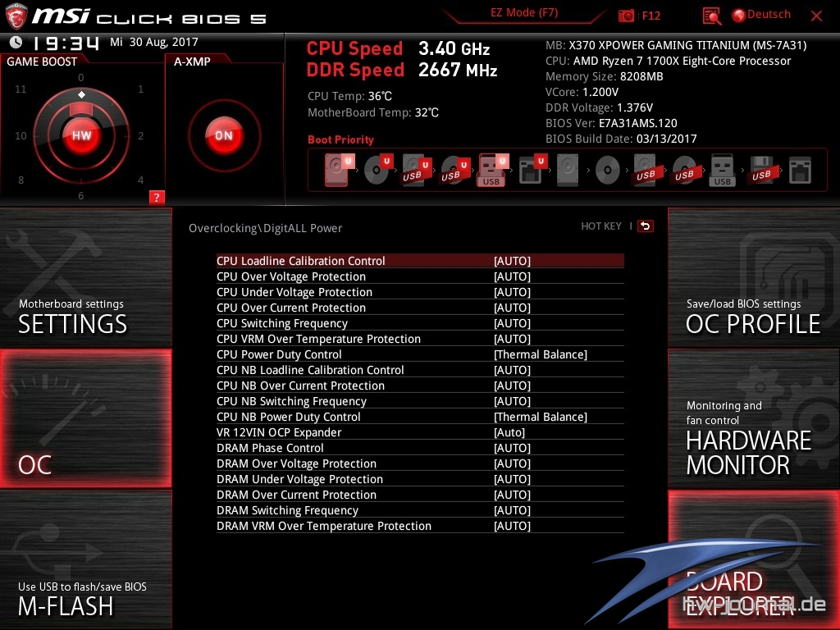Click the Deutsch language button
Screen dimensions: 840x630
(x=769, y=15)
